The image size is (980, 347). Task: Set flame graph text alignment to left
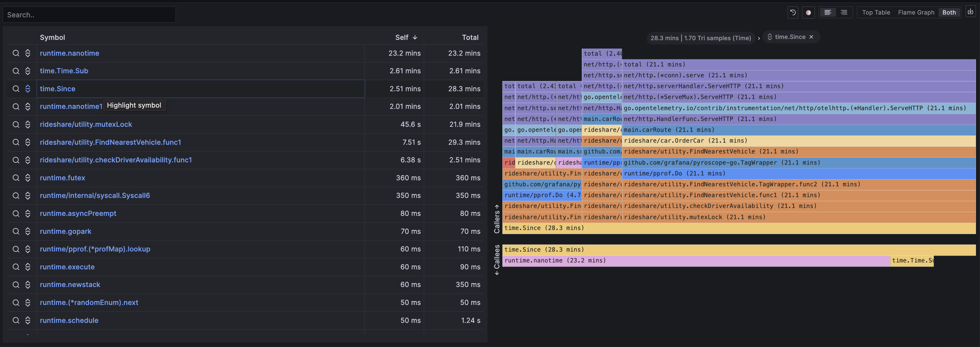click(x=828, y=13)
